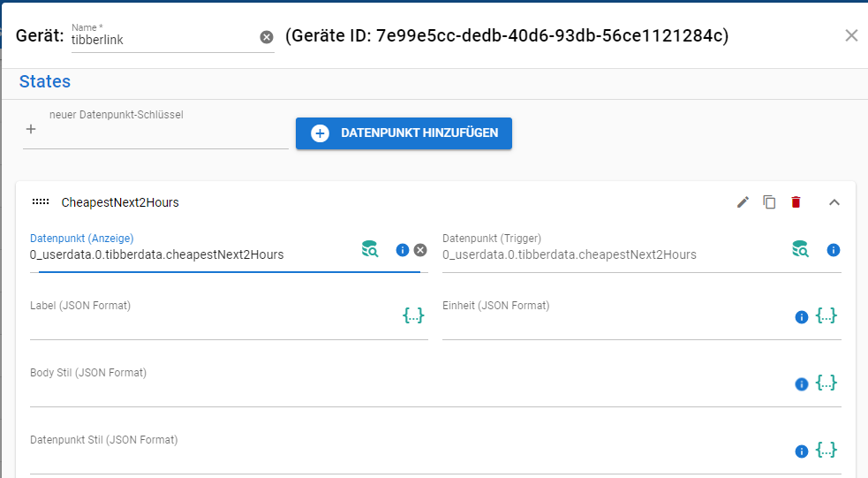868x478 pixels.
Task: Close the Gerät dialog
Action: click(x=851, y=35)
